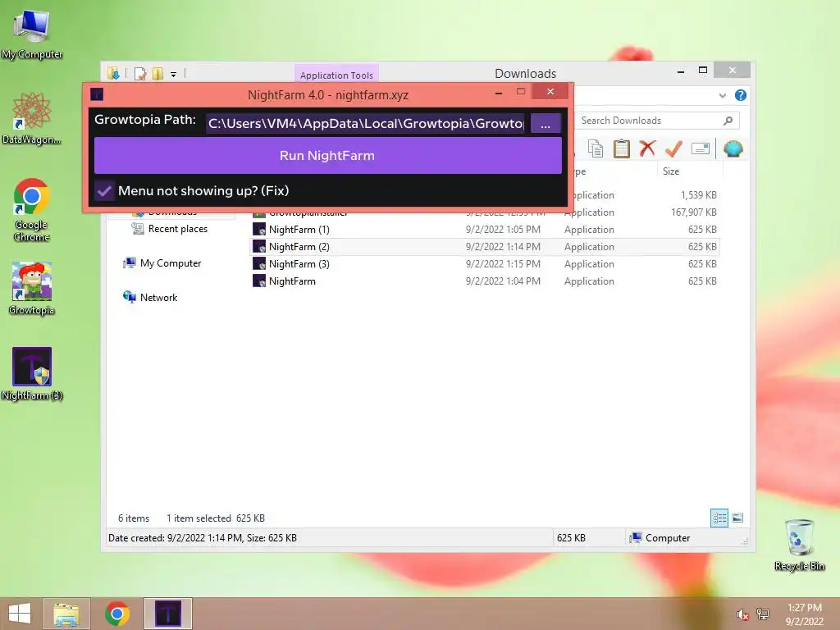840x630 pixels.
Task: Open the taskbar clock showing 1:27 PM
Action: 805,614
